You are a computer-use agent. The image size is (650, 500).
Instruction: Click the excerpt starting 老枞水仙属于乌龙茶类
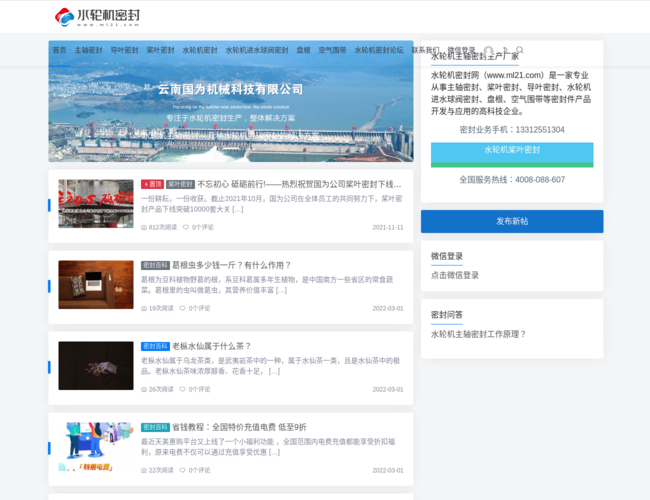pos(270,366)
